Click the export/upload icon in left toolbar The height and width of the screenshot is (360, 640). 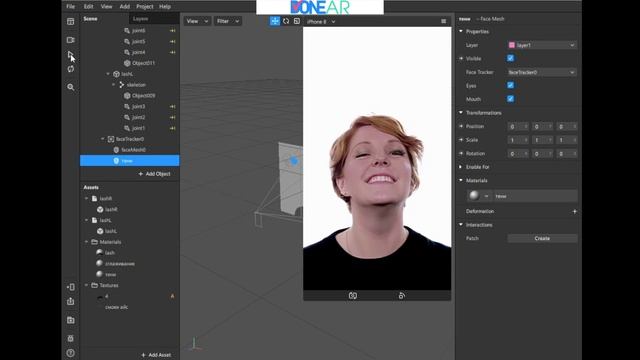click(71, 301)
